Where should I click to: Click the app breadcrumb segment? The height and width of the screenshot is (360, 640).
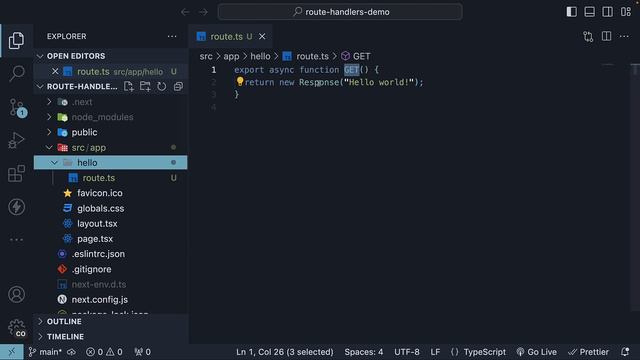click(231, 56)
